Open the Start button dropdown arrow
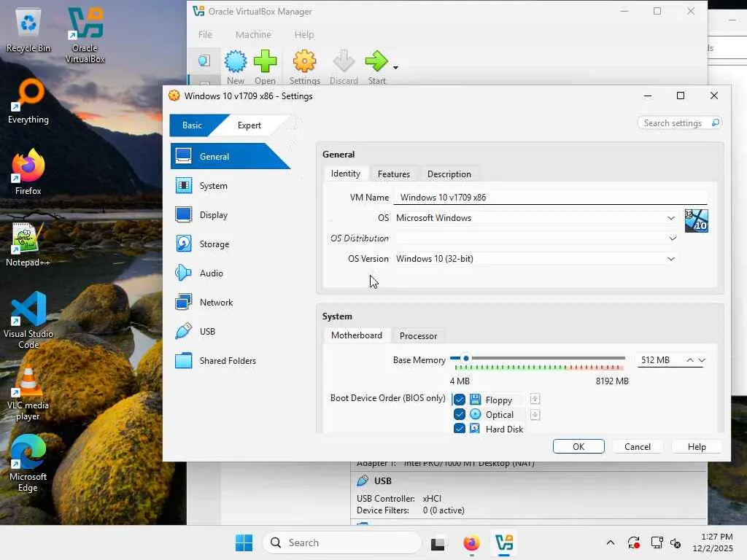This screenshot has width=747, height=560. [395, 67]
